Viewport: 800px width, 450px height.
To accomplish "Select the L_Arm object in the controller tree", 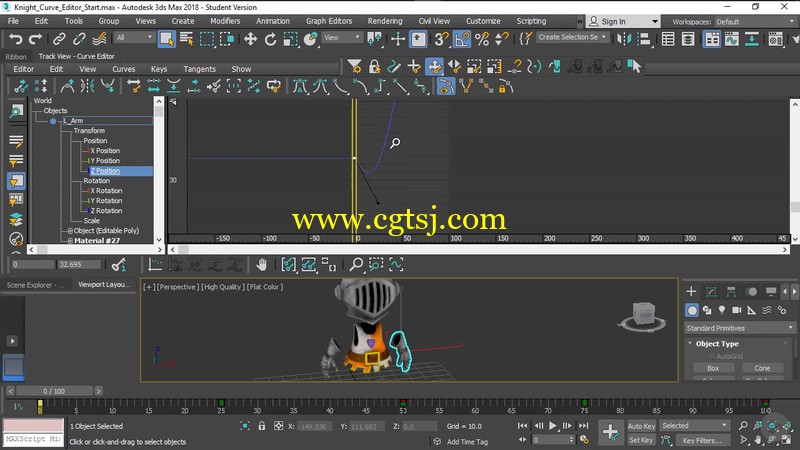I will tap(73, 120).
